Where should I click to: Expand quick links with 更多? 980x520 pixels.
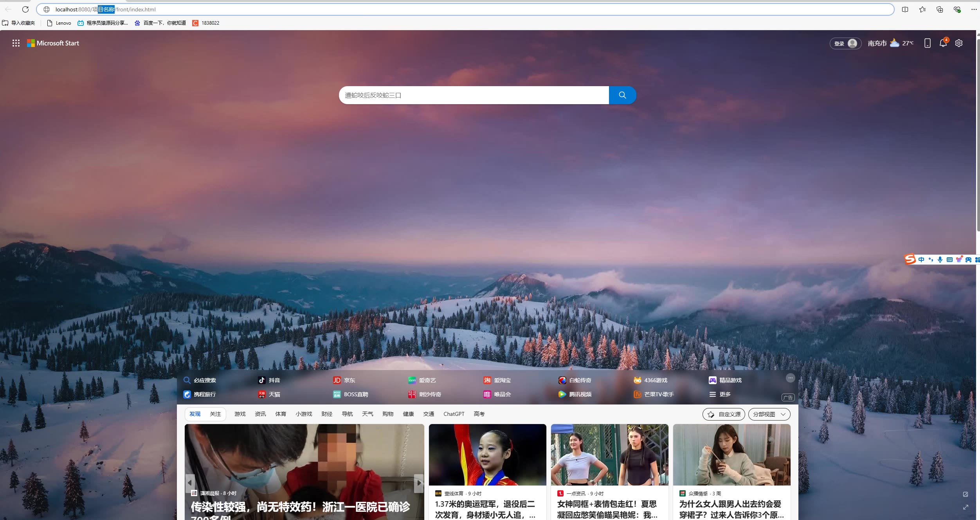click(x=720, y=394)
